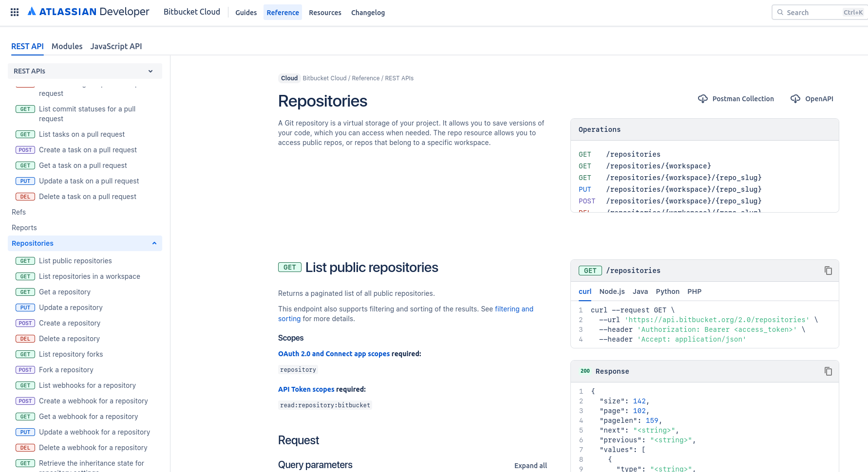Image resolution: width=868 pixels, height=472 pixels.
Task: Open Refs in the sidebar
Action: (19, 212)
